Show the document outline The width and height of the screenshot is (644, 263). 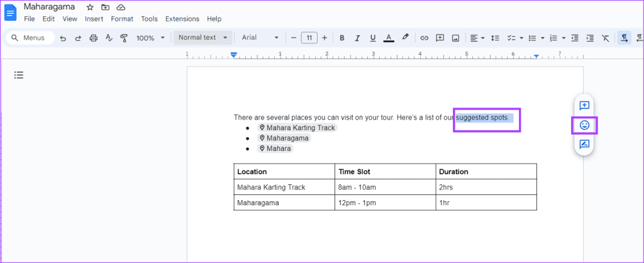pos(19,75)
